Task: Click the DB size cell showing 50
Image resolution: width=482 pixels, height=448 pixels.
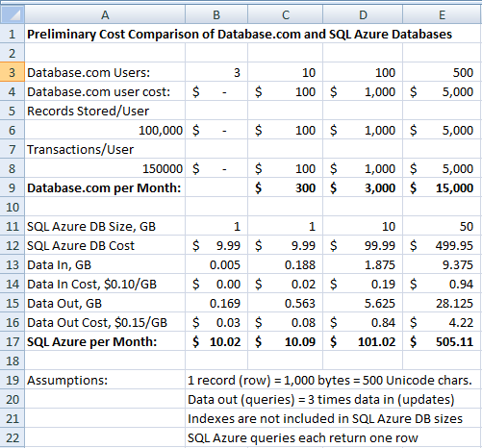Action: [x=442, y=226]
